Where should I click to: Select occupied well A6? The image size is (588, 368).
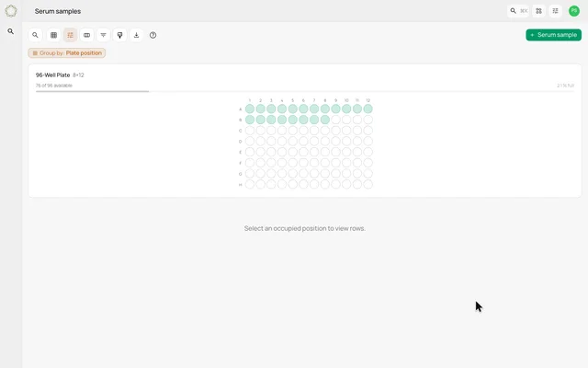(303, 109)
